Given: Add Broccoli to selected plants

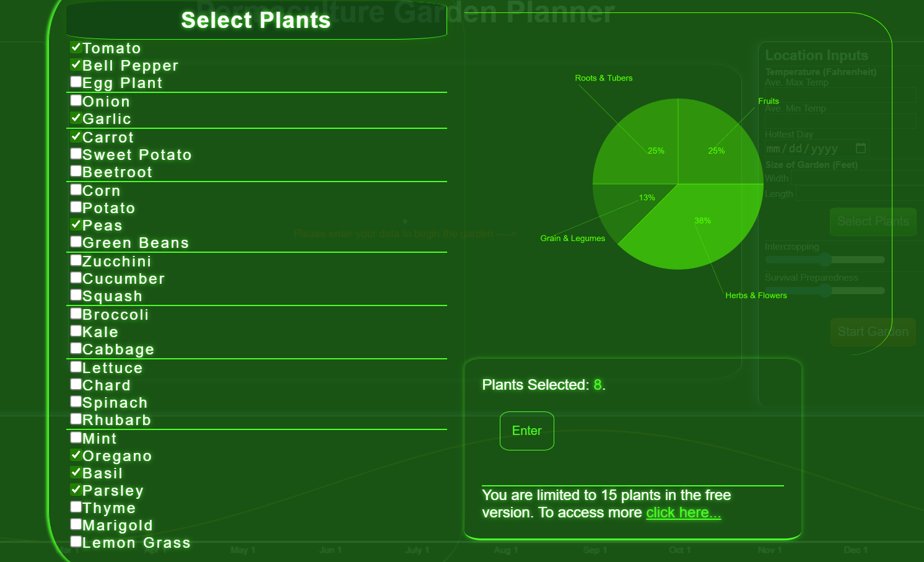Looking at the screenshot, I should [x=76, y=314].
